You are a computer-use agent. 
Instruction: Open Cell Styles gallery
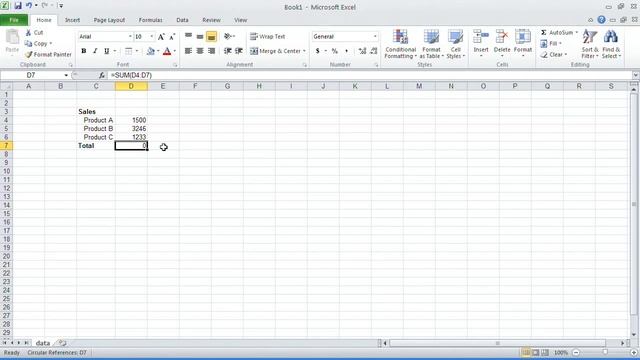(x=456, y=44)
